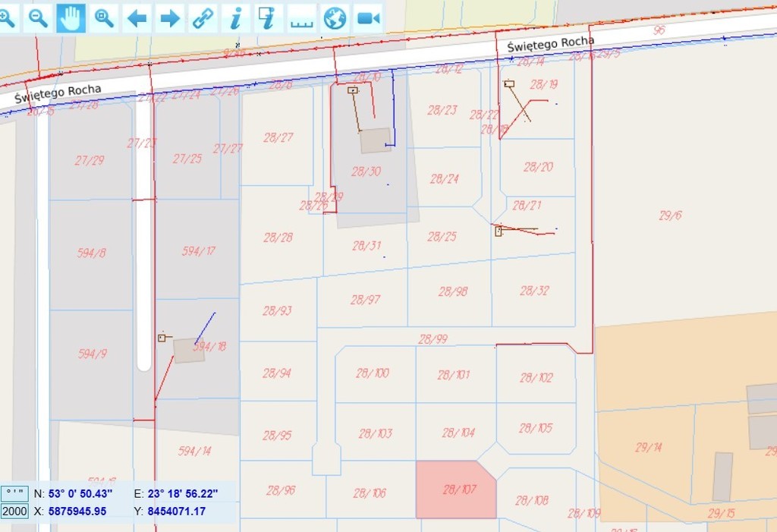This screenshot has width=777, height=532.
Task: Select orange parcel 29/14
Action: click(648, 448)
